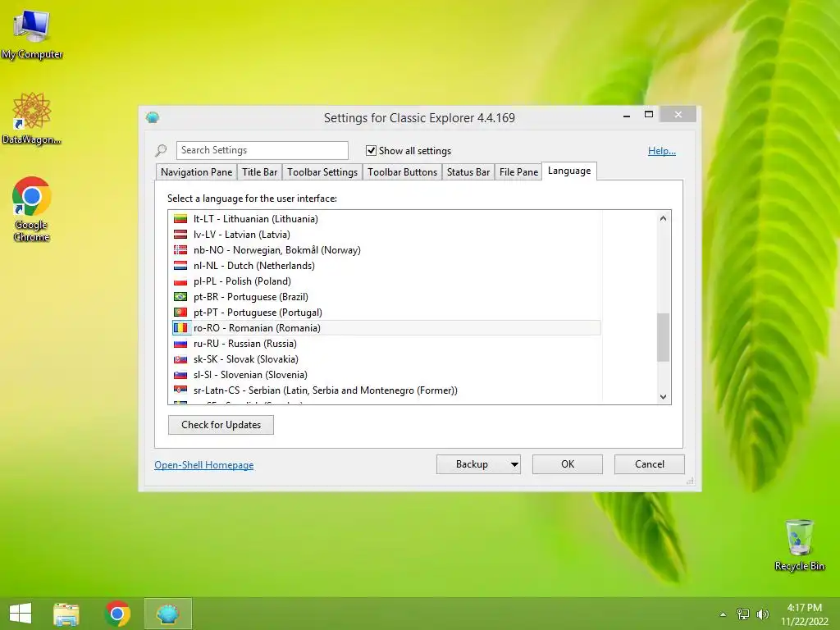This screenshot has height=630, width=840.
Task: Show hidden tray icons arrow
Action: (x=724, y=614)
